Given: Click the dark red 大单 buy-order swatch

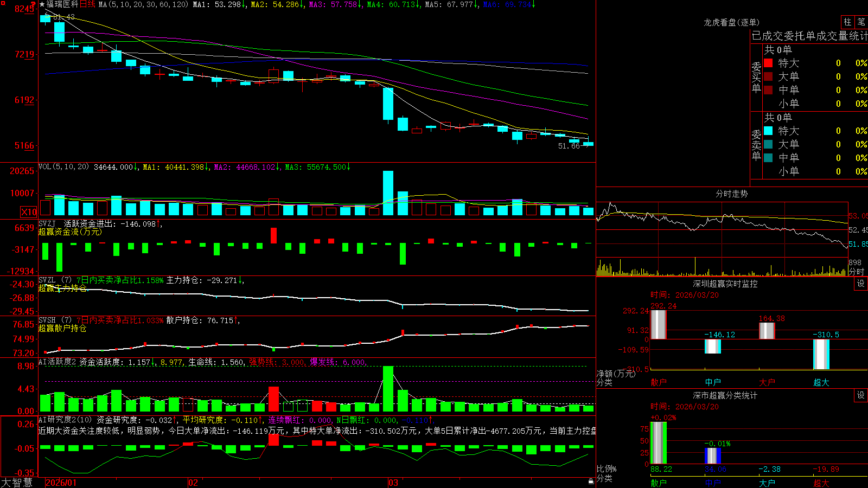Looking at the screenshot, I should 768,76.
